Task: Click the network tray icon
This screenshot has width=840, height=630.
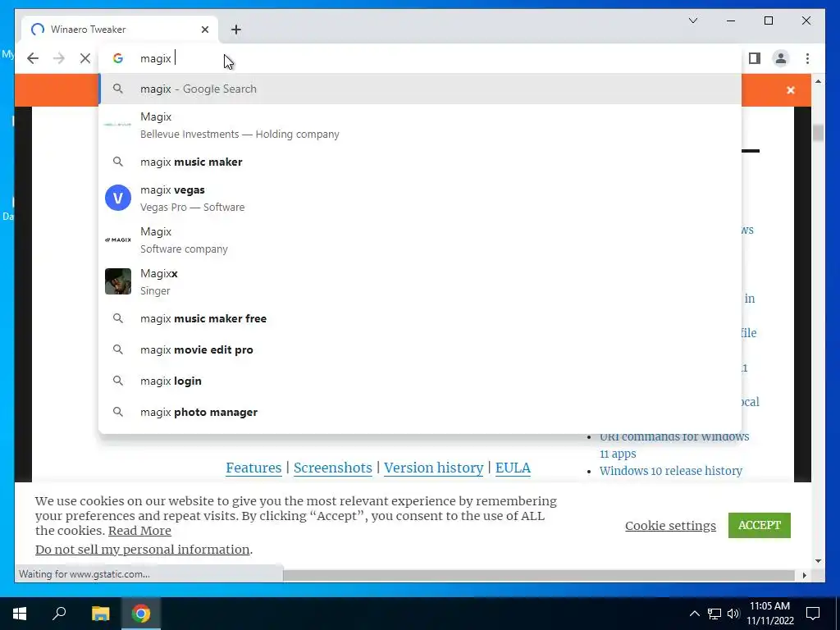Action: click(x=714, y=614)
